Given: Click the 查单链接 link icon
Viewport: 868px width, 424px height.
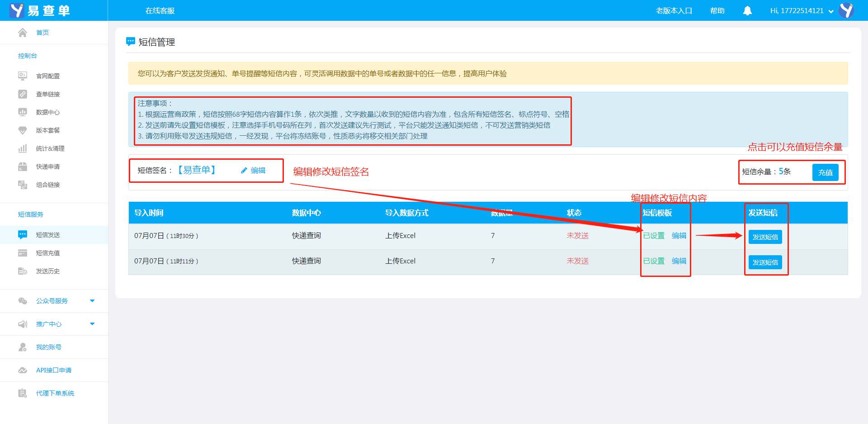Looking at the screenshot, I should (x=23, y=94).
